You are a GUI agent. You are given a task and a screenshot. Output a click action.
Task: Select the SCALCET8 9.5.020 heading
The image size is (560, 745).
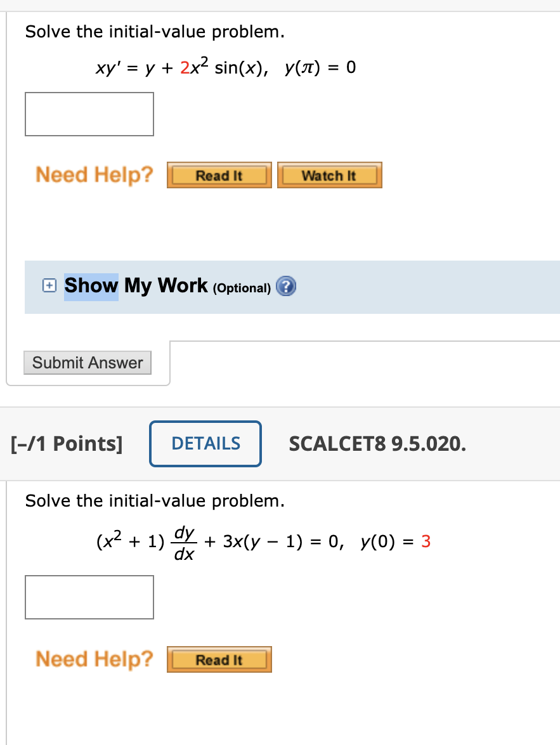pyautogui.click(x=377, y=443)
